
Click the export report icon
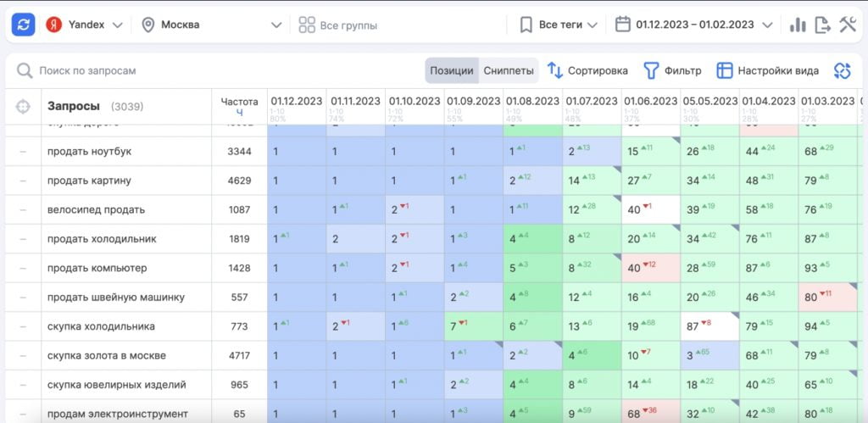point(822,25)
